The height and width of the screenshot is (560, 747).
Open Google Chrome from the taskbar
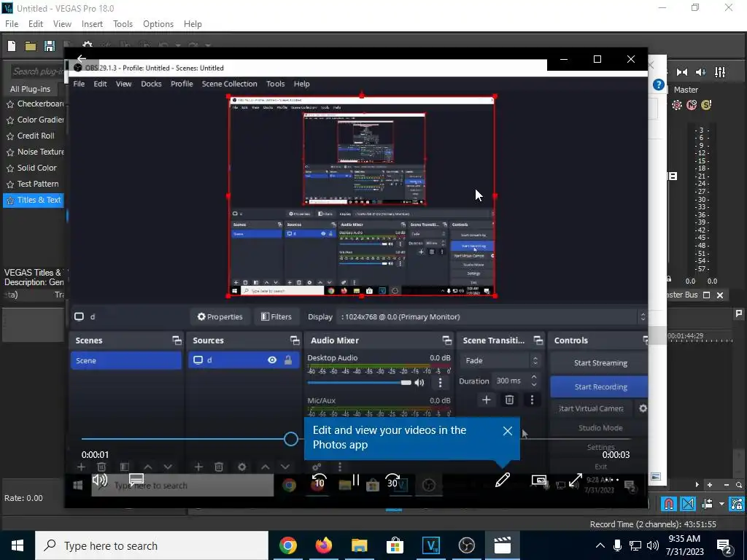tap(287, 545)
